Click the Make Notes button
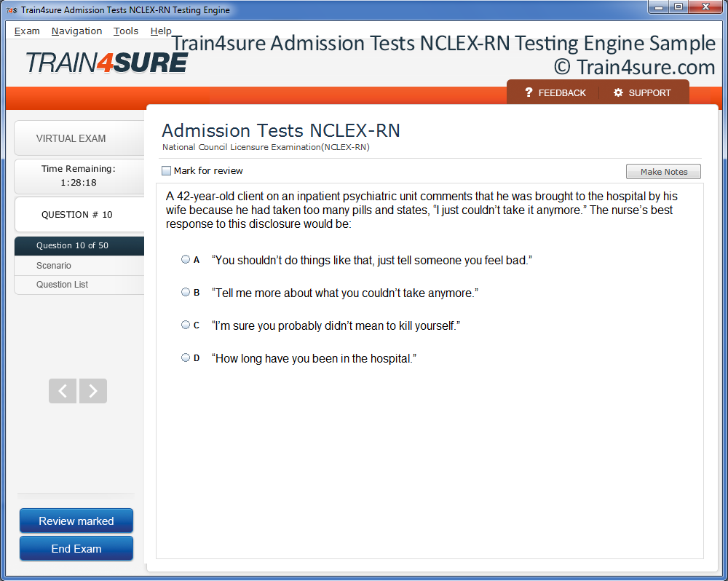The height and width of the screenshot is (581, 728). pyautogui.click(x=663, y=171)
